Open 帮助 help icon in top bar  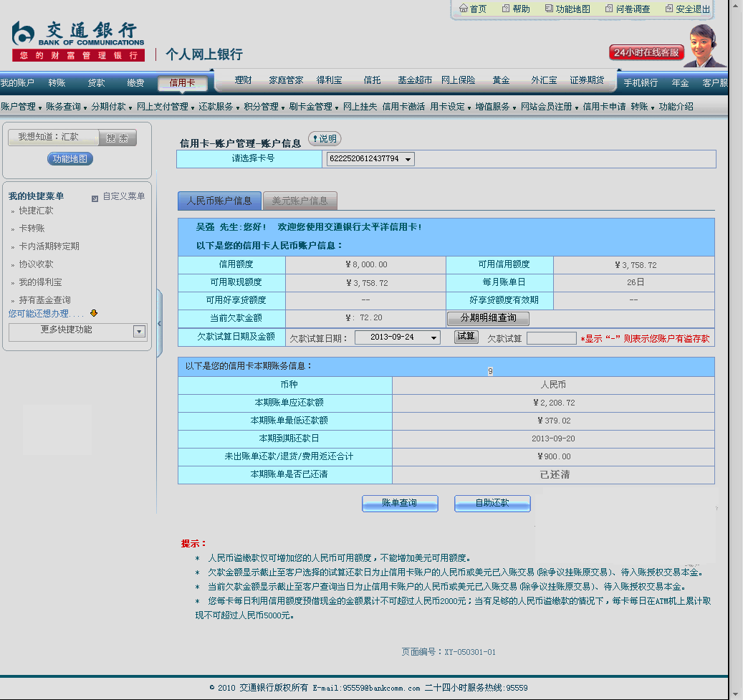pos(506,9)
